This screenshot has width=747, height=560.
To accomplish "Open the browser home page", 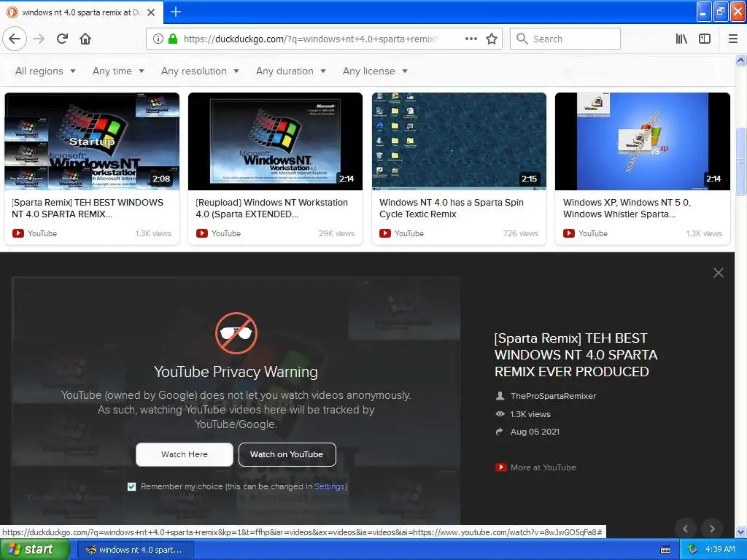I will point(85,39).
